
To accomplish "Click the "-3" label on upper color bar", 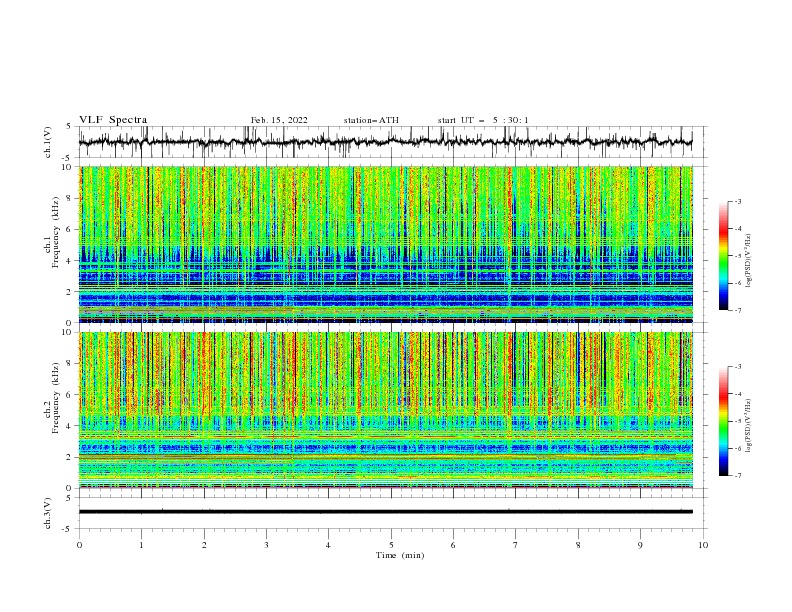I will 737,201.
